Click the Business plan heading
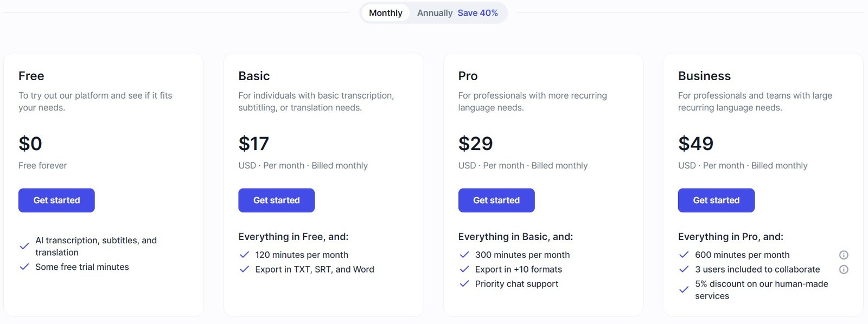868x324 pixels. coord(704,76)
